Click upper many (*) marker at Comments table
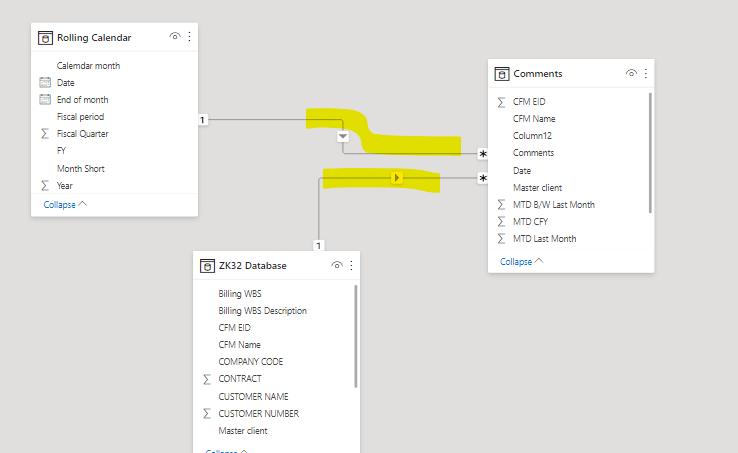 [483, 154]
